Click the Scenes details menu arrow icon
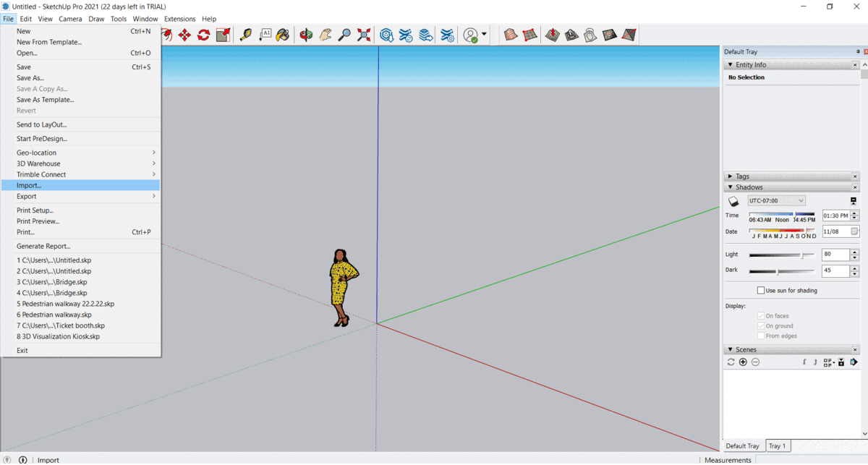Image resolution: width=868 pixels, height=465 pixels. [854, 362]
